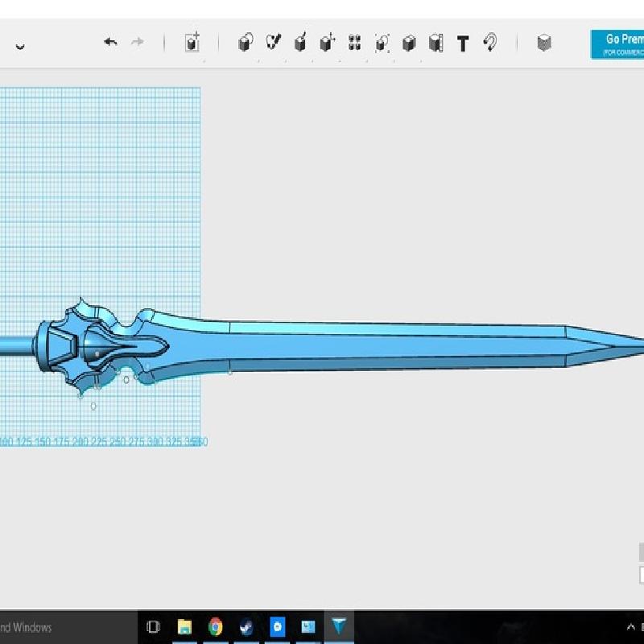Open the Modify tool menu
Image resolution: width=644 pixels, height=644 pixels.
coord(328,43)
